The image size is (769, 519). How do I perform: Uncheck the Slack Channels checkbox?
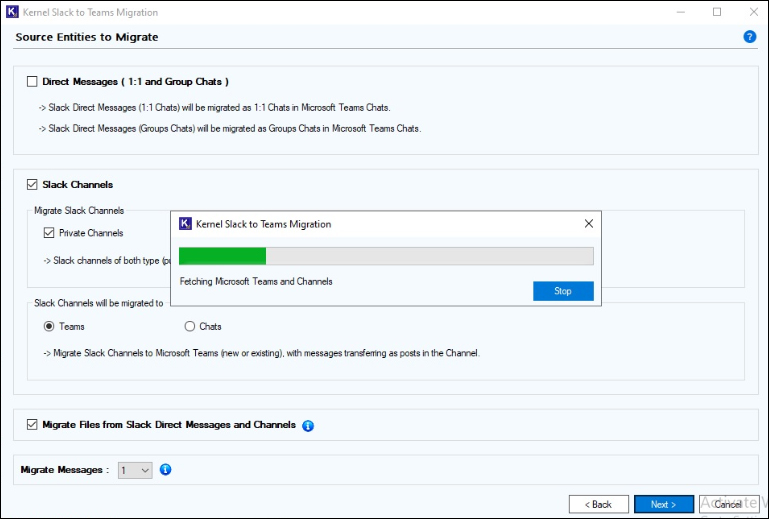click(32, 184)
